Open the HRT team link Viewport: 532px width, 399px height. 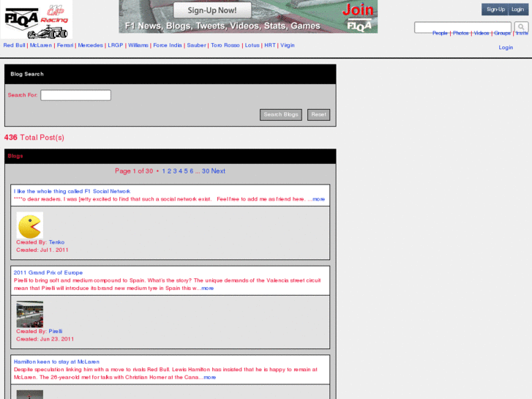pyautogui.click(x=270, y=45)
